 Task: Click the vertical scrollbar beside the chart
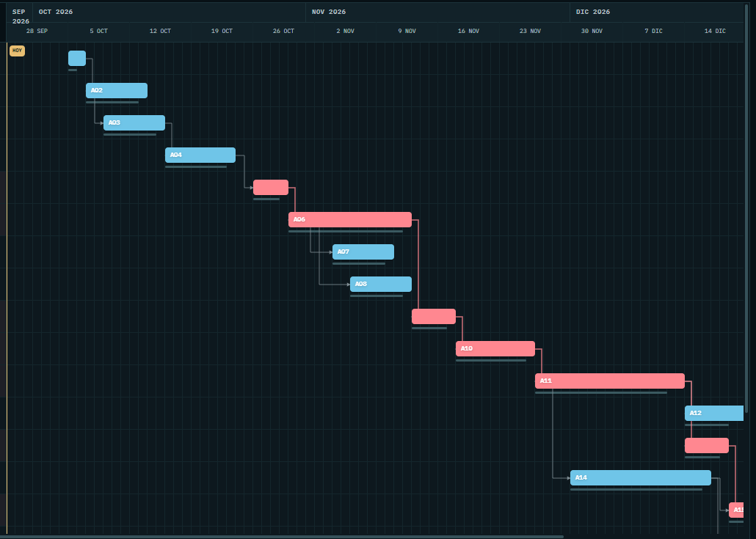tap(747, 207)
